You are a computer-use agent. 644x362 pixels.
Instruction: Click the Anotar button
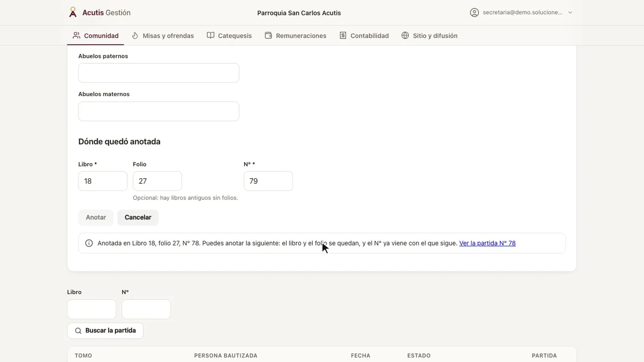pos(96,217)
